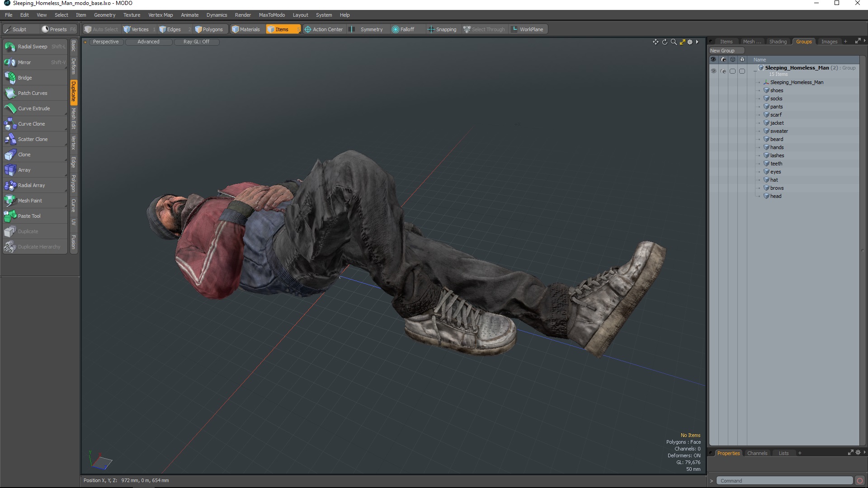Screen dimensions: 868x488
Task: Toggle render camera icon for the group row
Action: coord(723,71)
